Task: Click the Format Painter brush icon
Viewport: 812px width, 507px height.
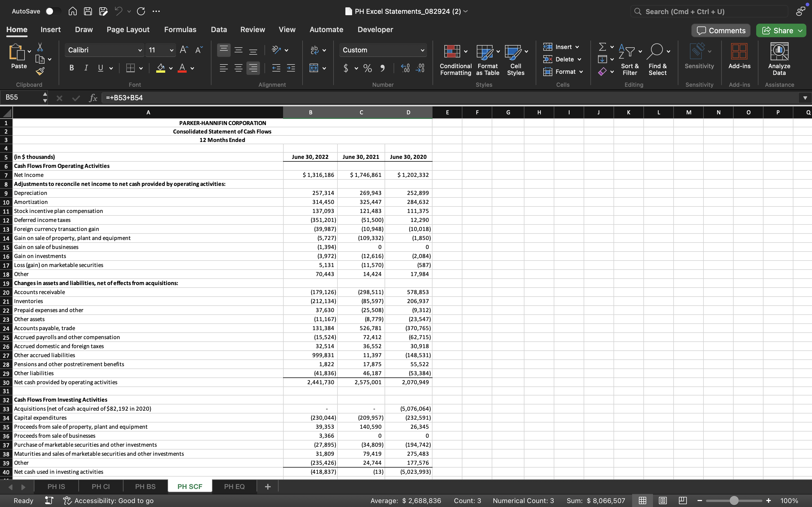Action: (x=40, y=71)
